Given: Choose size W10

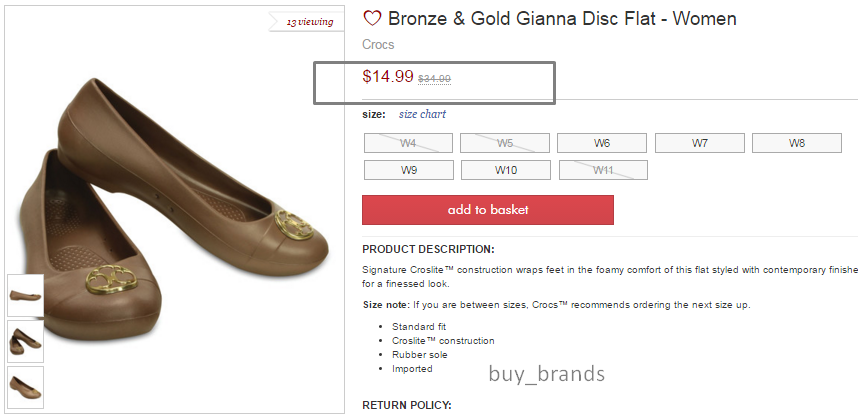Looking at the screenshot, I should click(x=505, y=170).
